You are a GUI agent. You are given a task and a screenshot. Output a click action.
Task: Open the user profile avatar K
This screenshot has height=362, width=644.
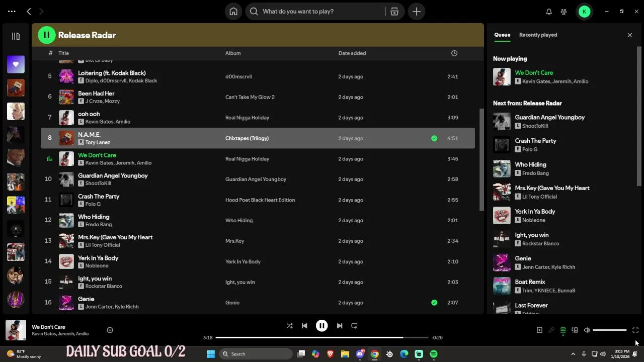[584, 12]
